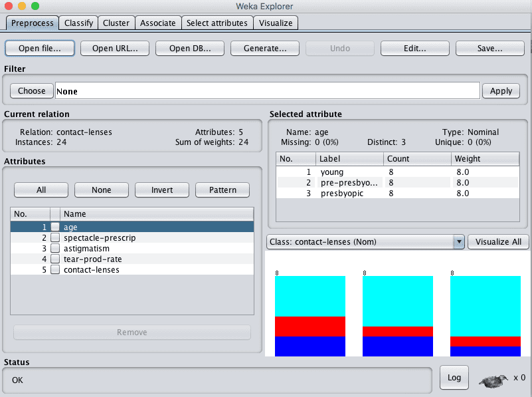Click the None attributes button
The width and height of the screenshot is (532, 397).
pyautogui.click(x=102, y=190)
